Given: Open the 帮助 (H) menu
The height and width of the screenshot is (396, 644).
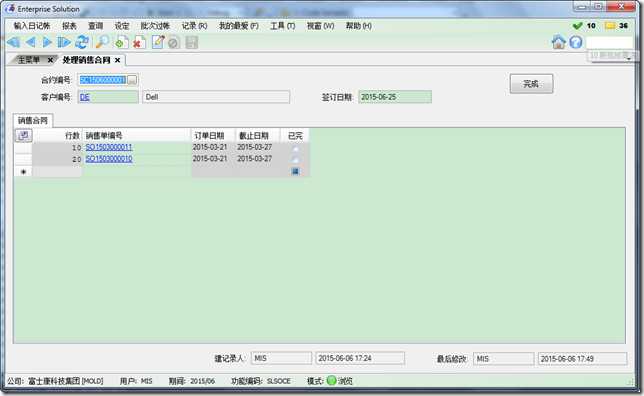Looking at the screenshot, I should click(359, 26).
